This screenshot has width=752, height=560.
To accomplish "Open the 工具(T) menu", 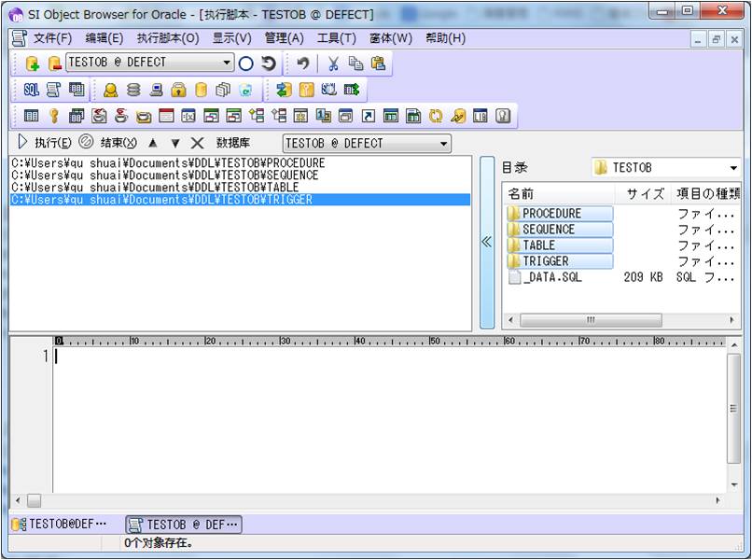I will 336,38.
